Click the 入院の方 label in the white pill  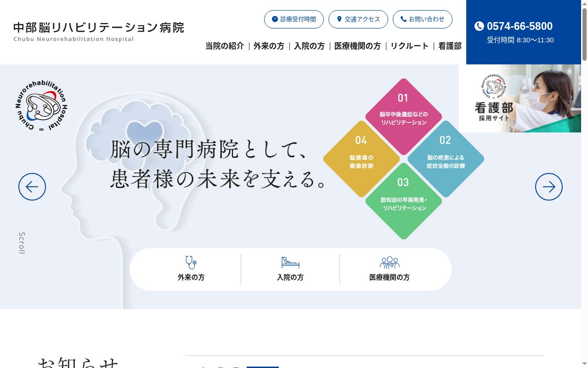290,277
